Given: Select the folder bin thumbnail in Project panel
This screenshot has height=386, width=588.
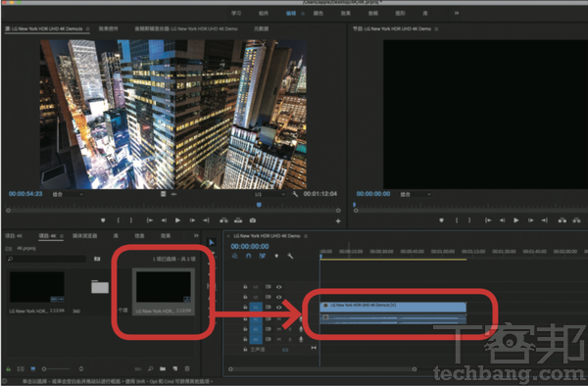Looking at the screenshot, I should point(100,287).
